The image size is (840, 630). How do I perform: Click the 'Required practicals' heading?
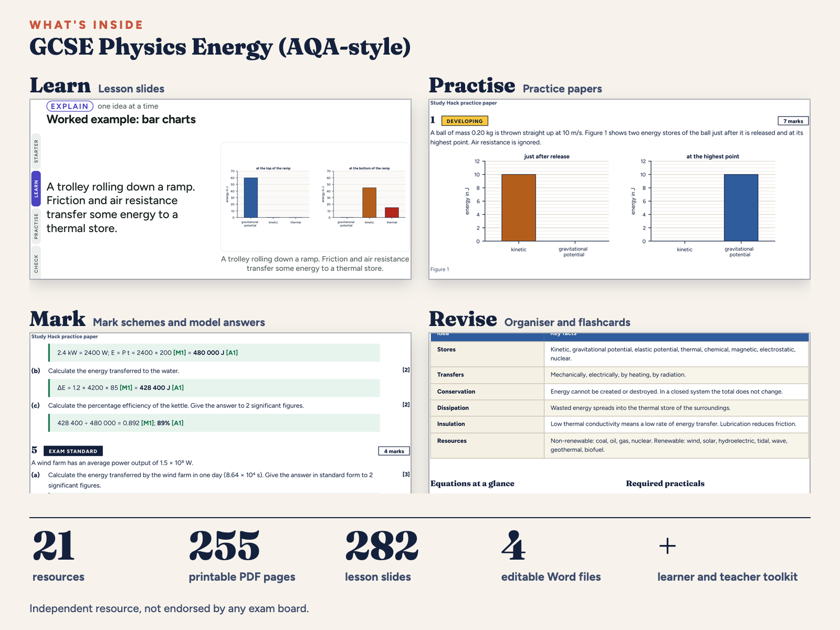coord(665,484)
